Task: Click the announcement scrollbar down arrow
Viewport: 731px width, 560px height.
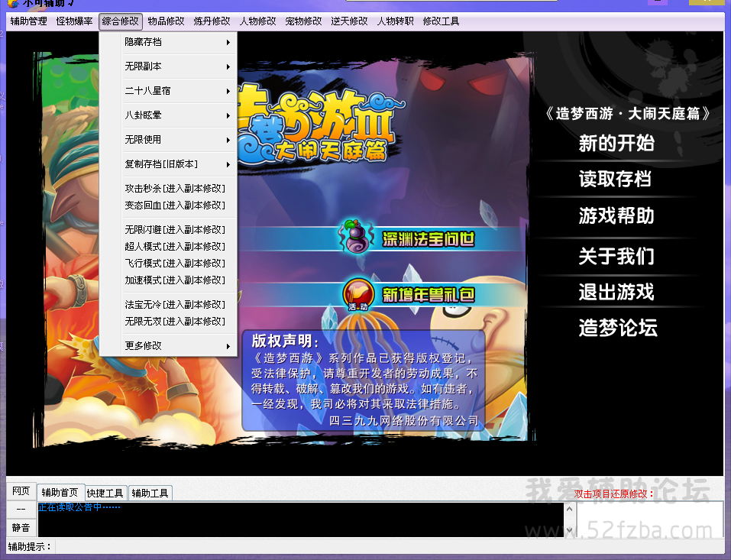Action: pyautogui.click(x=569, y=530)
